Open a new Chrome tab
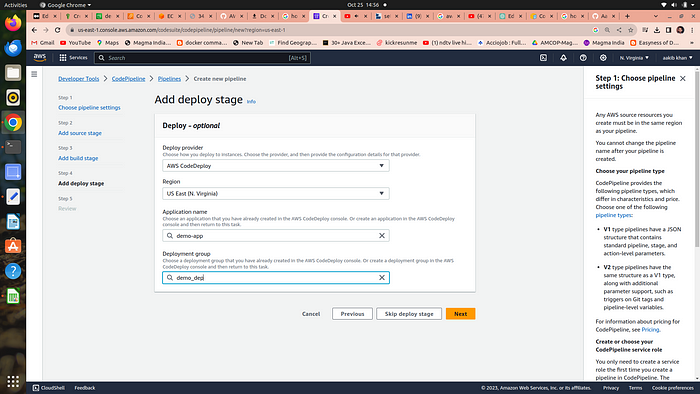The width and height of the screenshot is (700, 394). coord(627,16)
